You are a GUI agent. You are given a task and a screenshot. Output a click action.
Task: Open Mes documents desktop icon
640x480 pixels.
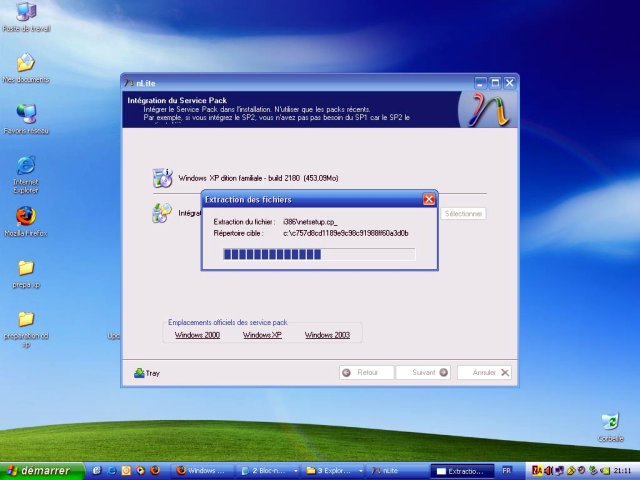[x=26, y=68]
